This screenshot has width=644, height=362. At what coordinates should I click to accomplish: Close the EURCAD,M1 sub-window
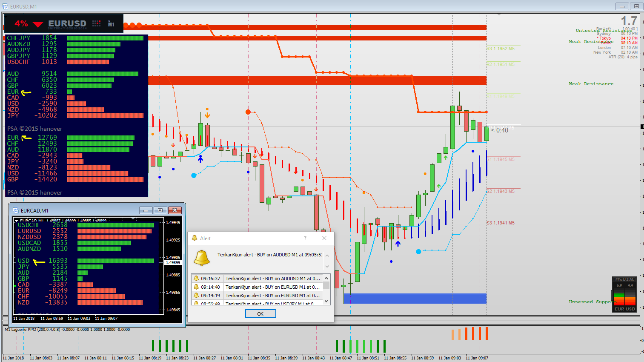click(x=175, y=210)
